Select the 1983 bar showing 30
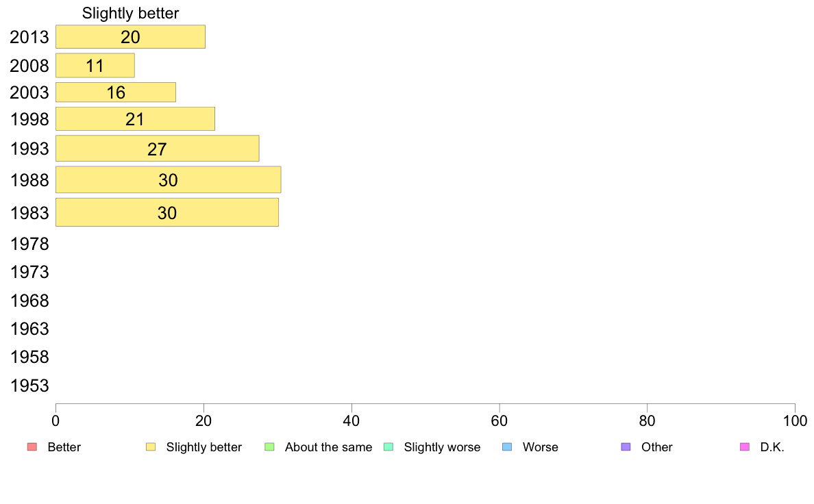814x504 pixels. coord(167,212)
